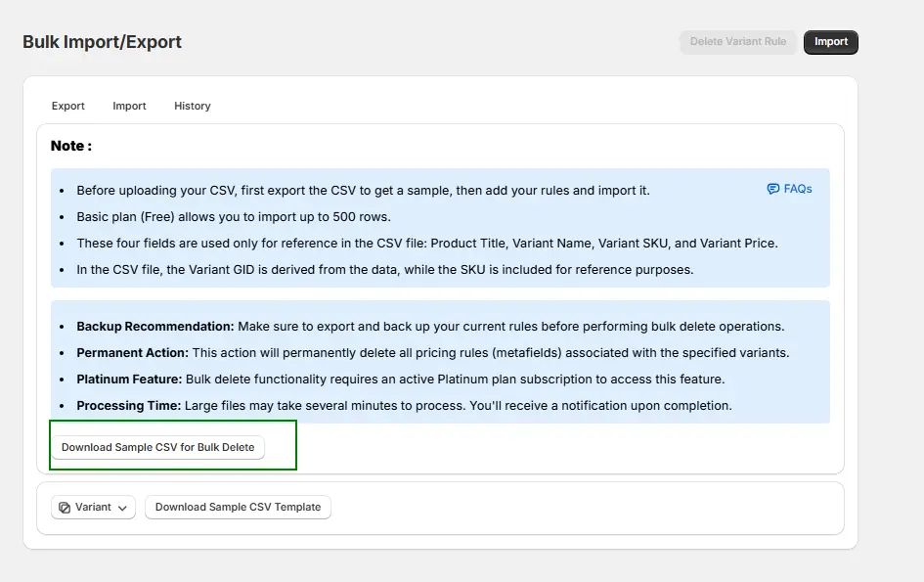Viewport: 924px width, 582px height.
Task: Switch to the Export tab
Action: (x=68, y=106)
